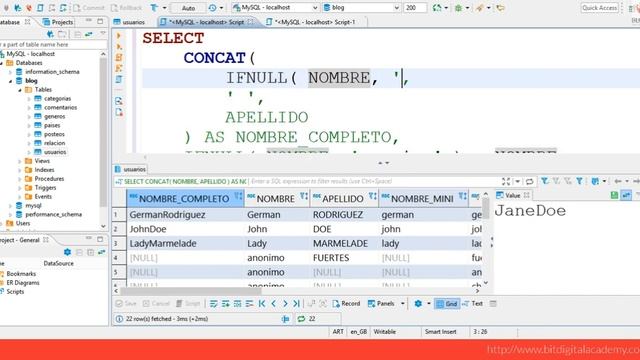
Task: Go to next row in results
Action: (285, 304)
